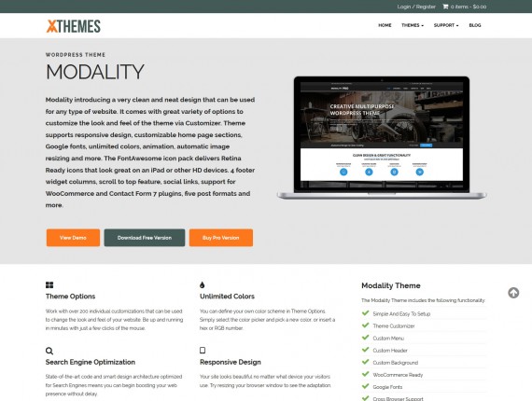Click checkmark beside Custom Header
This screenshot has width=532, height=401.
(366, 350)
